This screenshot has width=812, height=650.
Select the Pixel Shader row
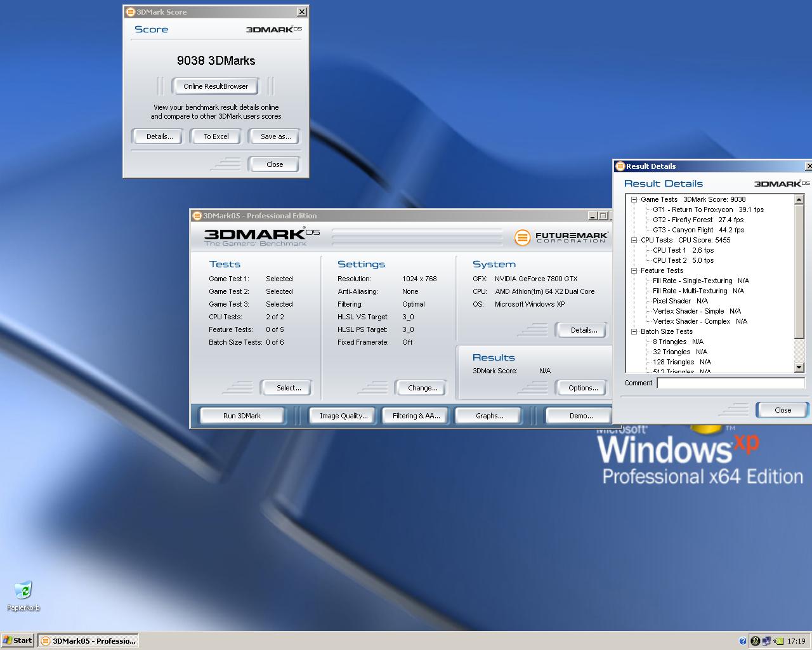click(680, 301)
